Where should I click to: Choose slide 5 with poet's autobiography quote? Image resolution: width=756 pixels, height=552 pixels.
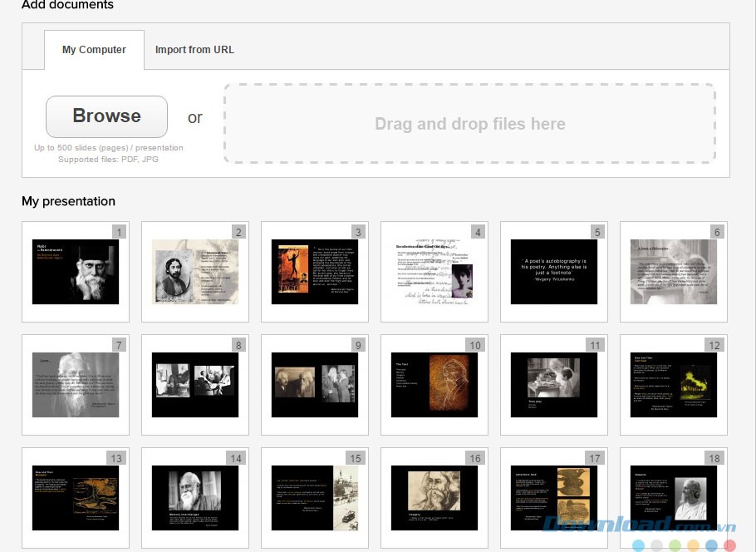pos(554,272)
